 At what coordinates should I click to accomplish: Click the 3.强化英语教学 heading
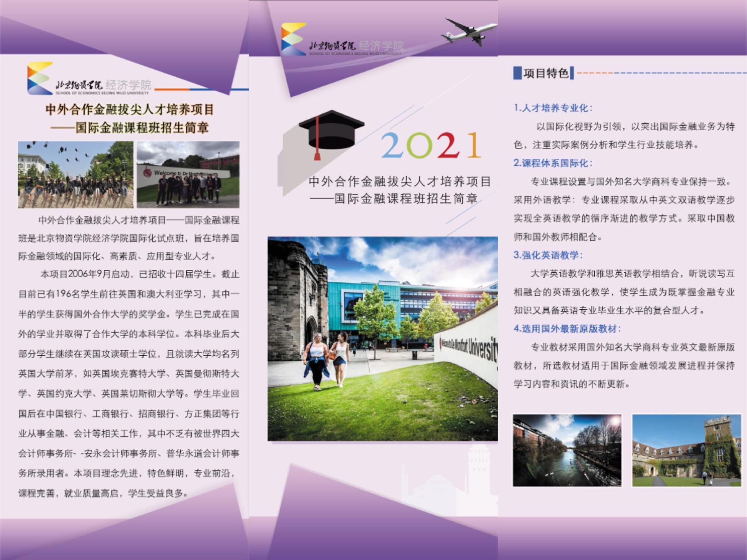tap(548, 255)
